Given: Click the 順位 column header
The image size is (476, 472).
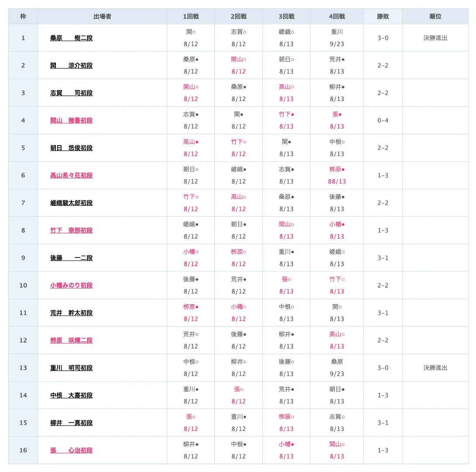Looking at the screenshot, I should [x=435, y=17].
